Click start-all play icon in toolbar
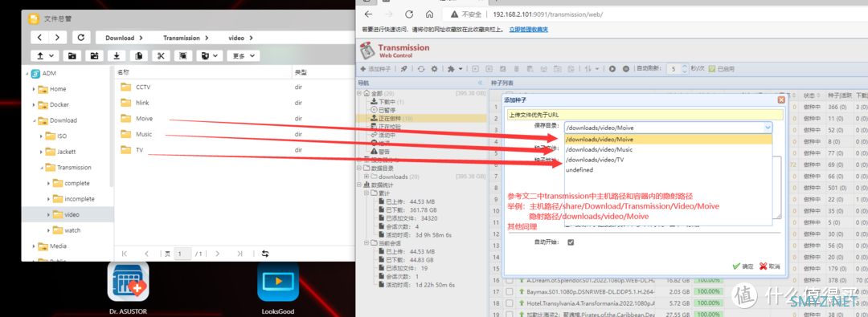 pyautogui.click(x=612, y=69)
